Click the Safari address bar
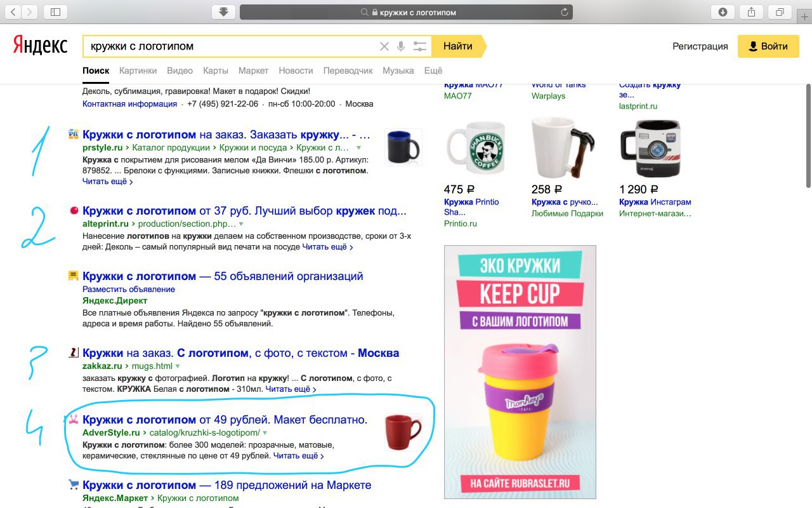 pos(406,12)
